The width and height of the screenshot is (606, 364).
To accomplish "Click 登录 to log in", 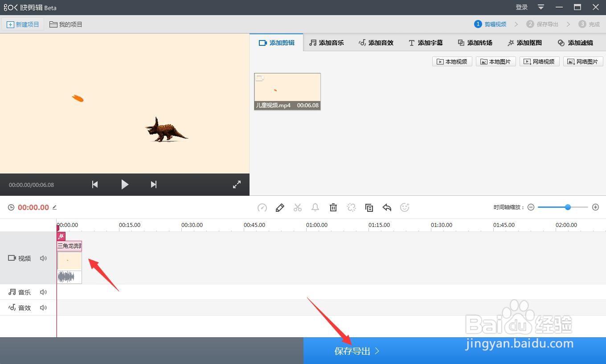I will coord(522,7).
